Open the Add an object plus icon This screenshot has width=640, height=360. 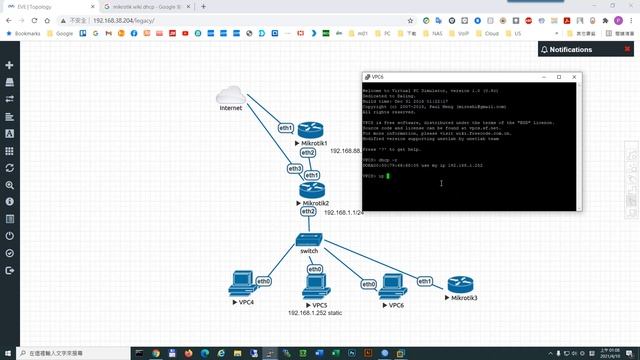click(9, 65)
